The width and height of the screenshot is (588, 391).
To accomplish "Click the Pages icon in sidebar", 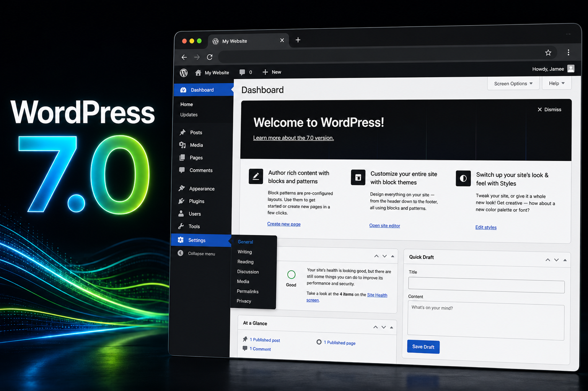I will pos(182,157).
